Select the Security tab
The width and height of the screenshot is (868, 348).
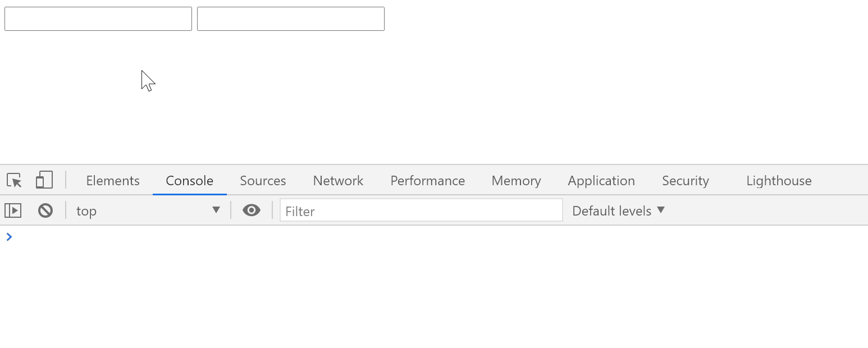pyautogui.click(x=685, y=181)
